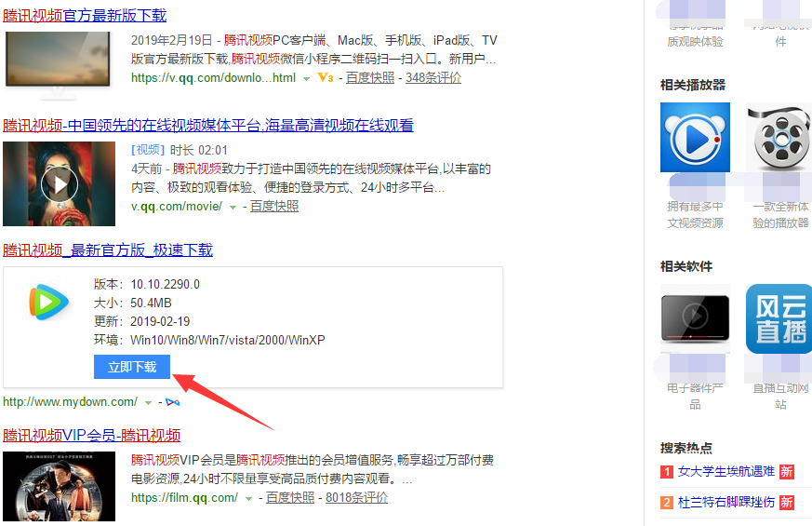Viewport: 812px width, 526px height.
Task: Click the dark video screen software icon
Action: [x=695, y=318]
